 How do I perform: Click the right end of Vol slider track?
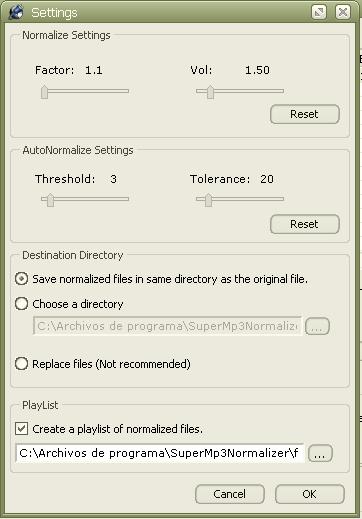[282, 91]
